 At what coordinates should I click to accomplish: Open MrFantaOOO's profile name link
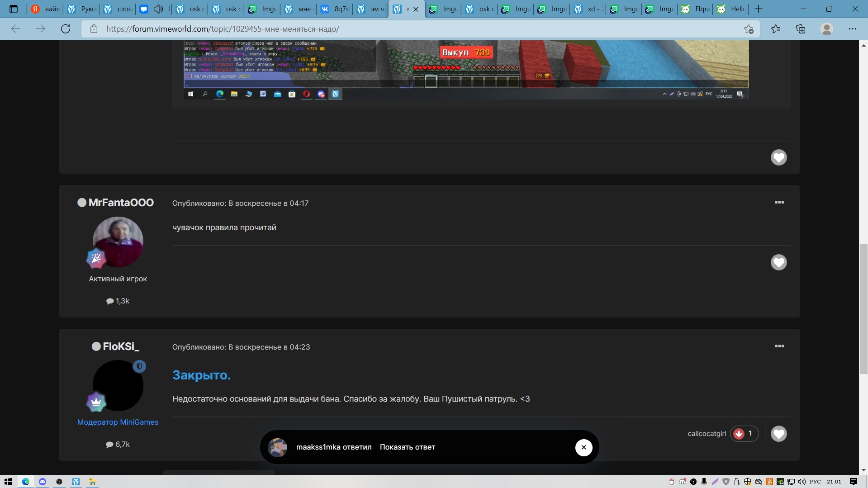tap(121, 203)
